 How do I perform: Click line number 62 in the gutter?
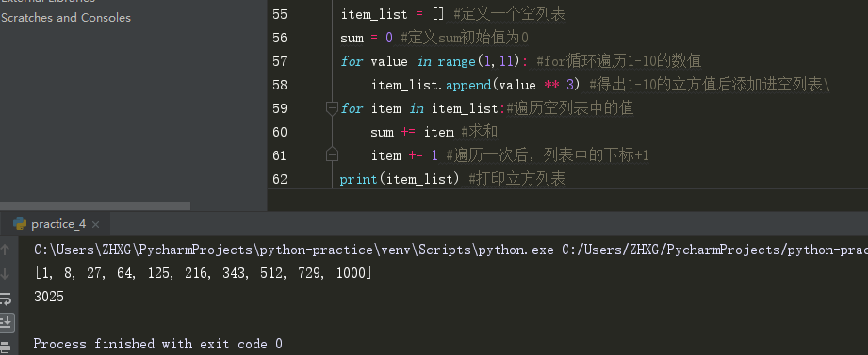(280, 179)
